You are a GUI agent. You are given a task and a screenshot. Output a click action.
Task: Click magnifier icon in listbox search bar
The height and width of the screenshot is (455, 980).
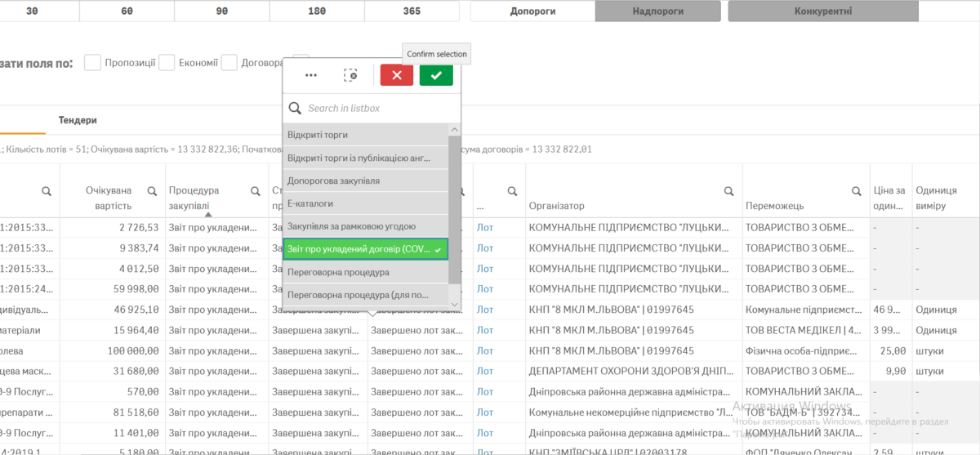(295, 108)
